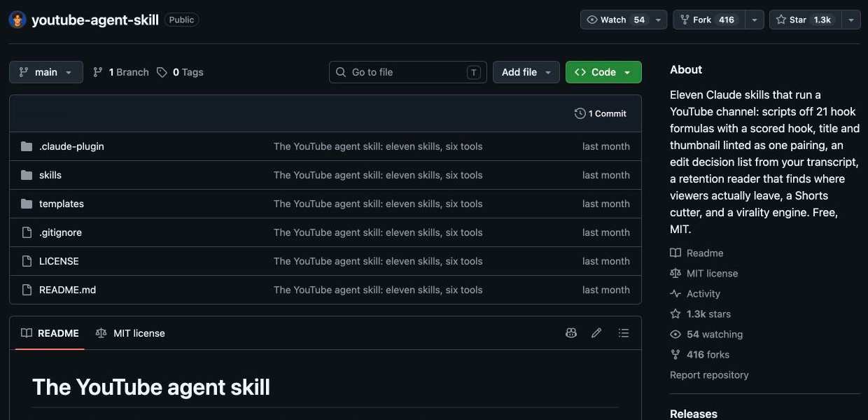This screenshot has width=868, height=420.
Task: Click the pencil edit README icon
Action: (596, 333)
